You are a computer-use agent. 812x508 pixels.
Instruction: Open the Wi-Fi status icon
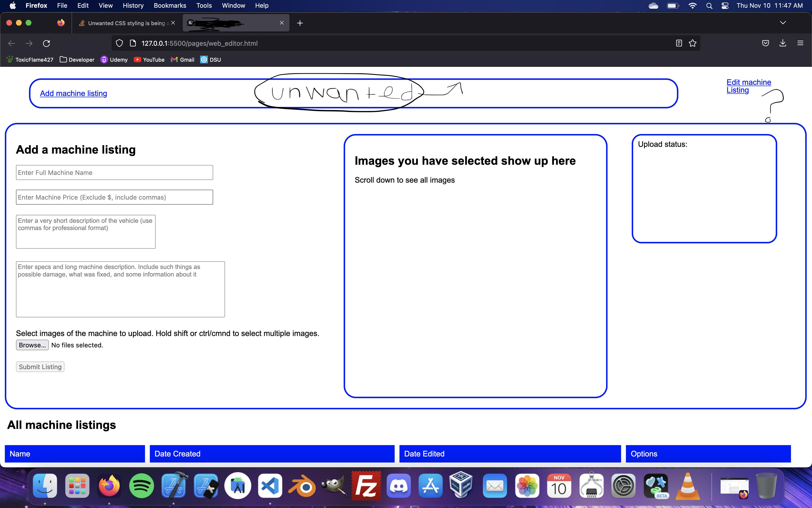[692, 6]
